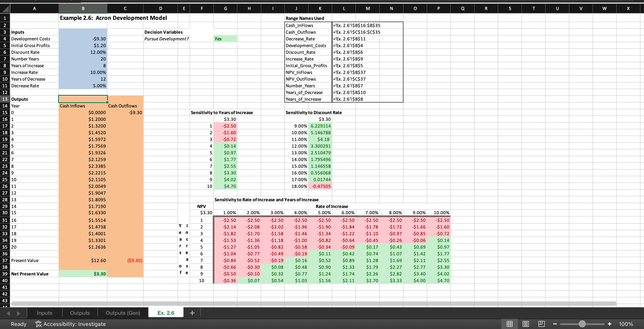Screen dimensions: 644x329
Task: Click the horizontal scrollbar
Action: [314, 304]
